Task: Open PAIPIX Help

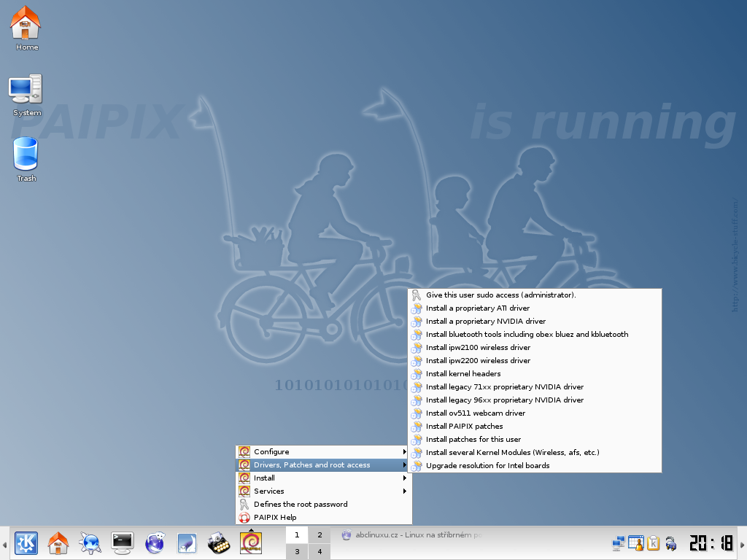Action: coord(323,518)
